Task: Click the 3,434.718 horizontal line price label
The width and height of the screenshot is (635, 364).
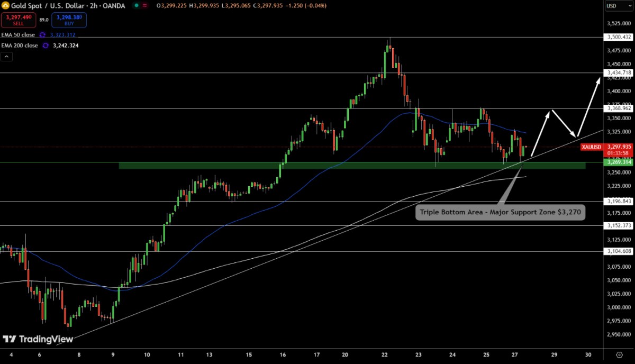Action: pos(618,72)
